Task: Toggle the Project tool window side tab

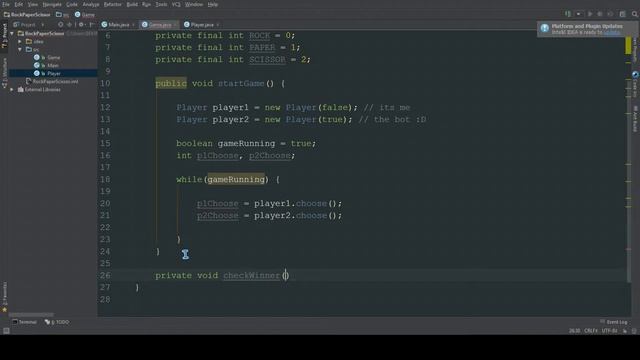Action: coord(4,36)
